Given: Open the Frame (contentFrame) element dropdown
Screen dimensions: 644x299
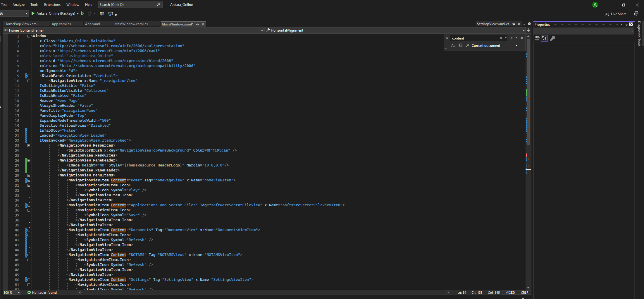Looking at the screenshot, I should [x=262, y=30].
